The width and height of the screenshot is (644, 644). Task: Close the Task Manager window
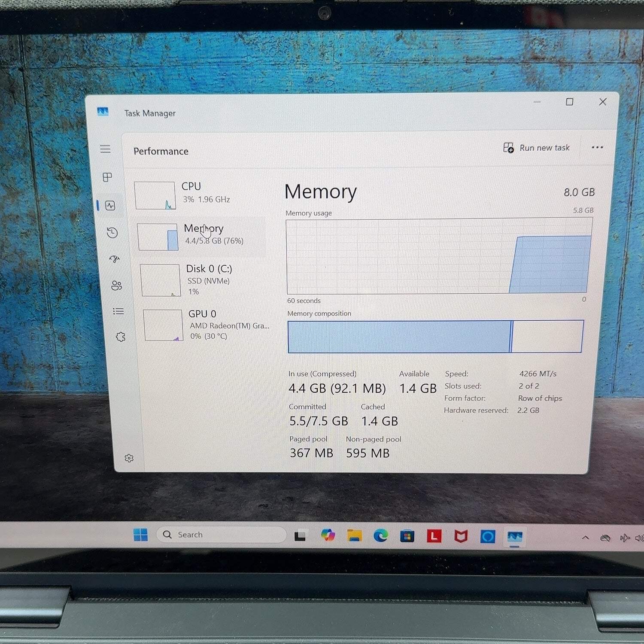603,102
